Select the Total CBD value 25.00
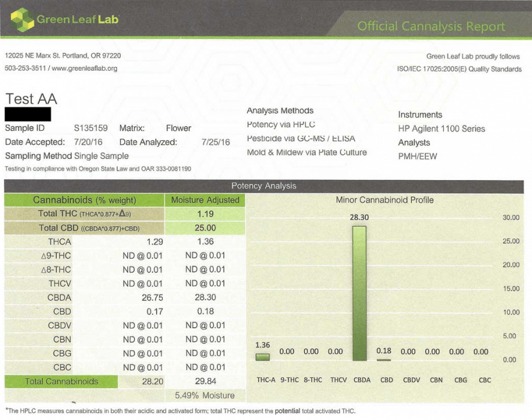532x420 pixels. (x=205, y=228)
